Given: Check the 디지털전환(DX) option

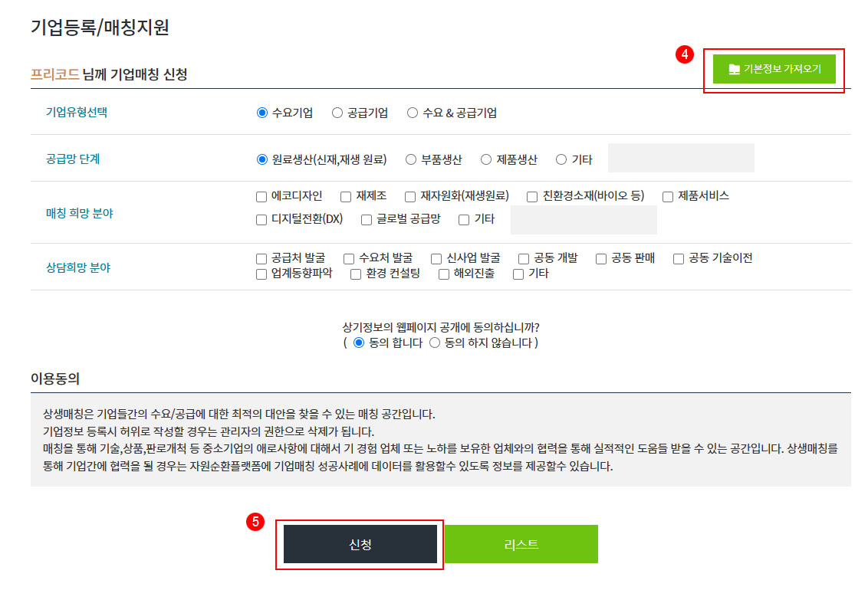Looking at the screenshot, I should click(261, 219).
